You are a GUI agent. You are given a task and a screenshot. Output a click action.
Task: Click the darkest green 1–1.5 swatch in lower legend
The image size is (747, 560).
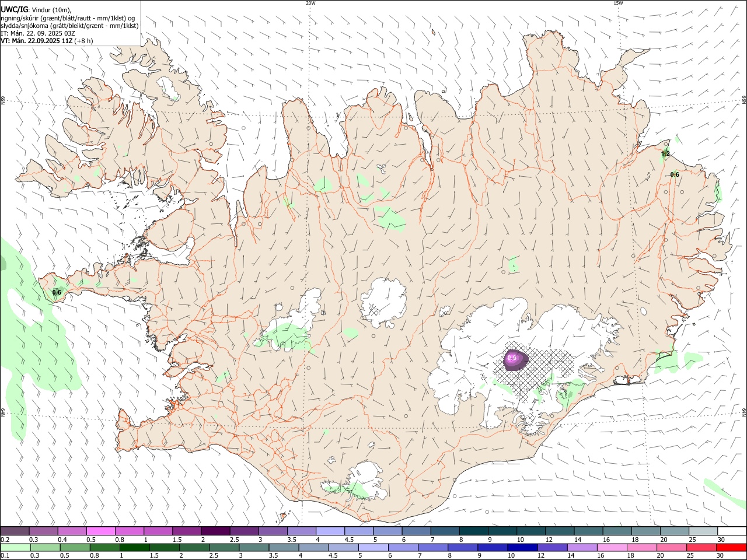[x=135, y=547]
